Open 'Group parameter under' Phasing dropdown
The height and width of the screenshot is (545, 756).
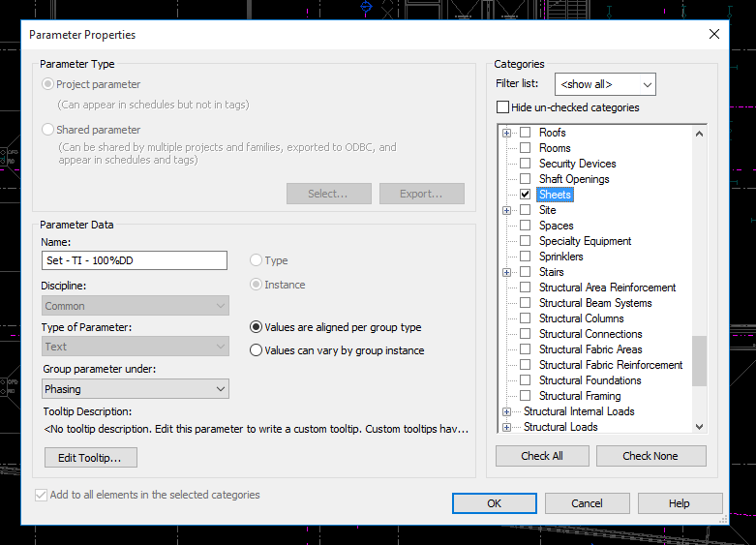pyautogui.click(x=136, y=389)
